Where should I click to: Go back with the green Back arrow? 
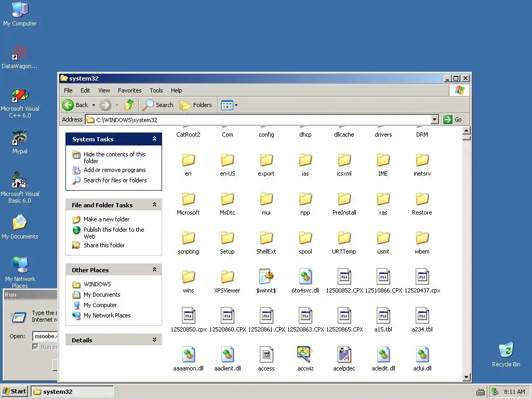coord(75,105)
